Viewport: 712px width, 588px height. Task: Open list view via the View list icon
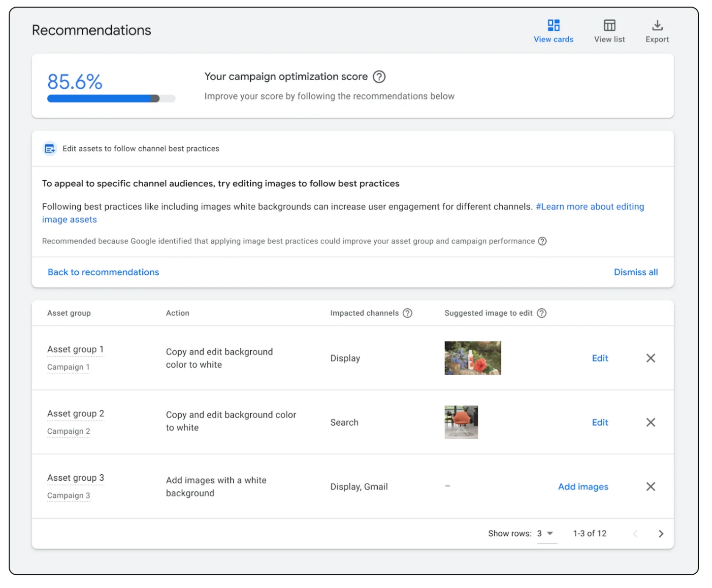point(609,25)
